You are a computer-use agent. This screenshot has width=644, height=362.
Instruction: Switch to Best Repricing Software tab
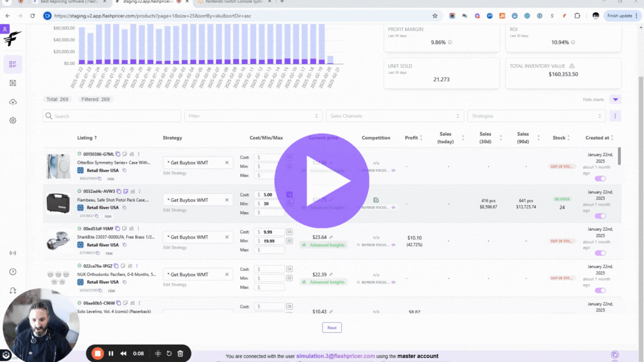(69, 2)
